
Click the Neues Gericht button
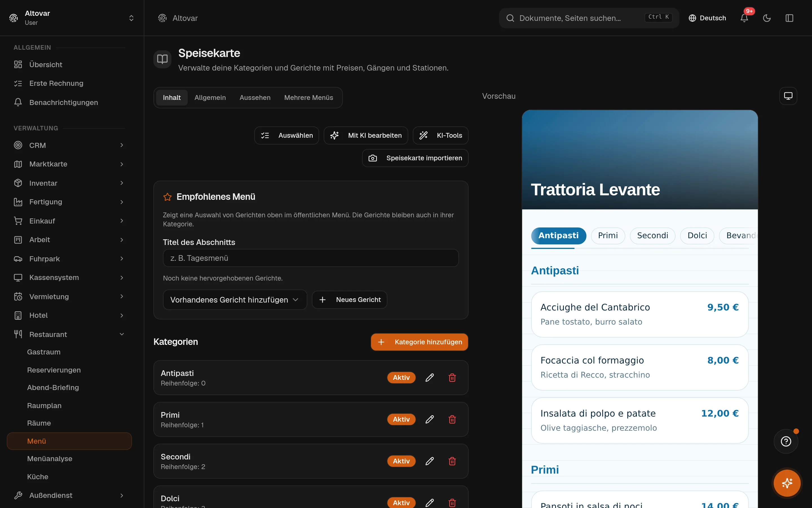349,300
